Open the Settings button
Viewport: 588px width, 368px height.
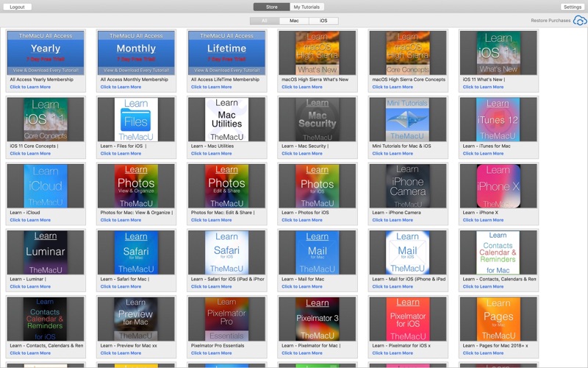pos(573,7)
